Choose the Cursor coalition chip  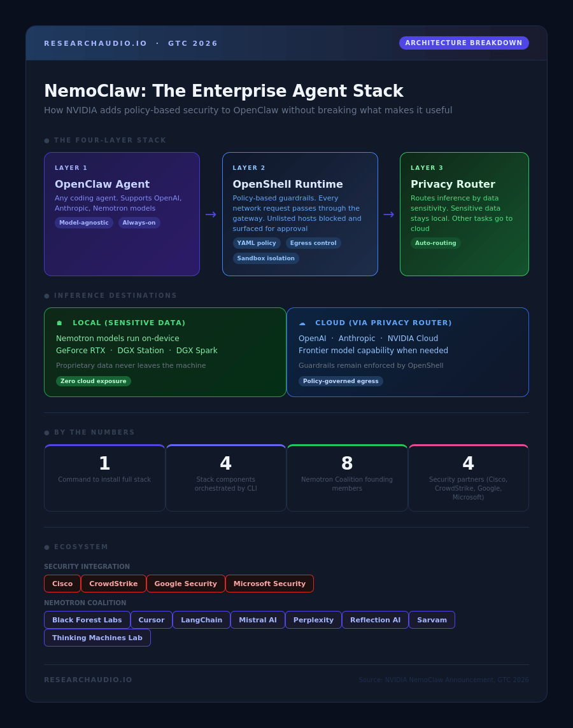pos(152,620)
